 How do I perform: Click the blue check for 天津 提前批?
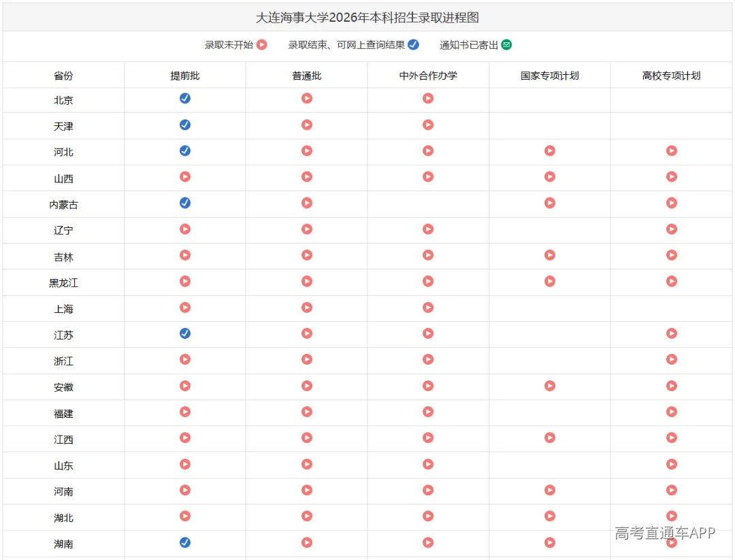coord(185,125)
